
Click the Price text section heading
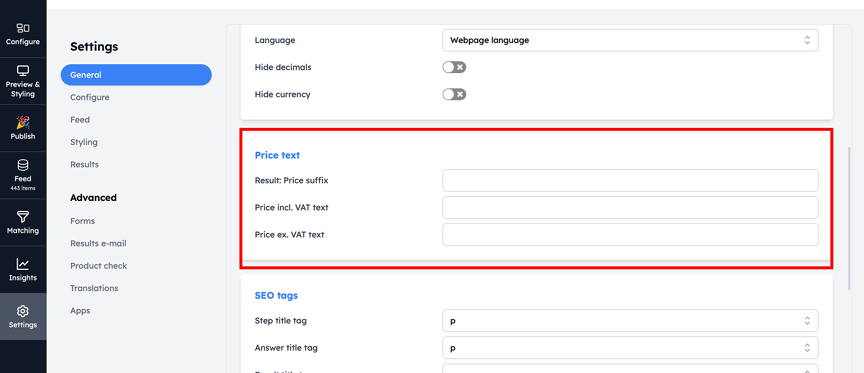(x=277, y=155)
